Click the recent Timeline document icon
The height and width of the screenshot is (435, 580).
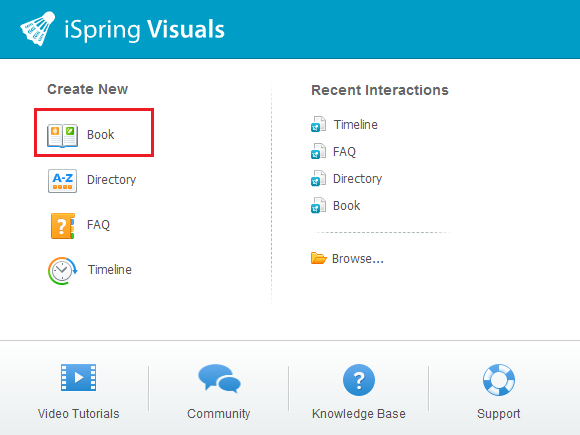click(x=318, y=124)
